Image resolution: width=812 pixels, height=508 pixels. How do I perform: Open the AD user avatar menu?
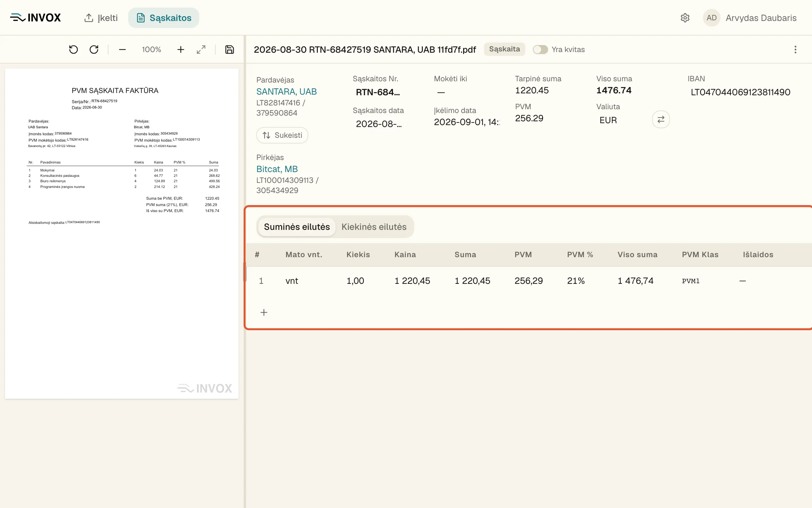click(x=711, y=18)
